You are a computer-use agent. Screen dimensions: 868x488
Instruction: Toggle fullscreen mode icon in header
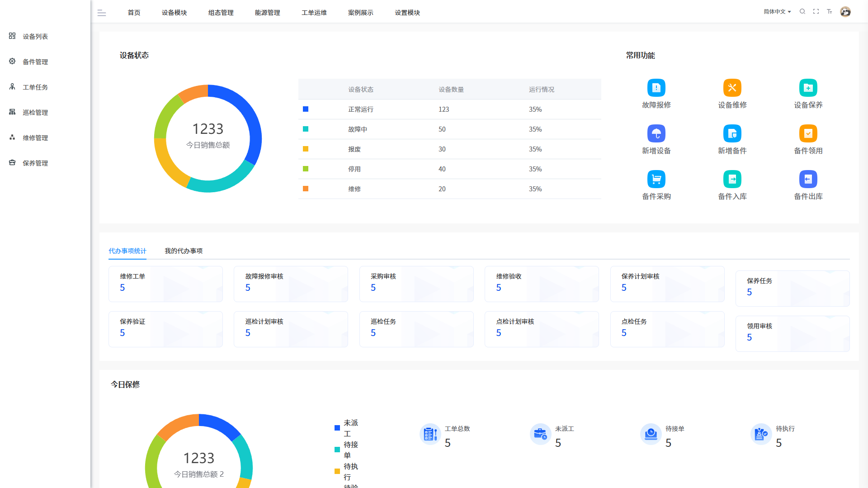click(x=816, y=12)
